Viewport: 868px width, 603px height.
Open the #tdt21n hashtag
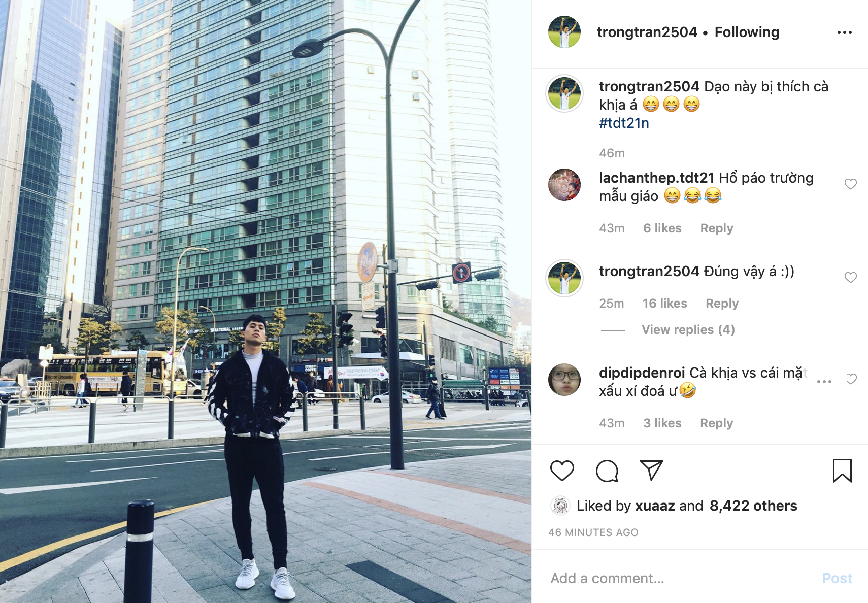click(624, 123)
